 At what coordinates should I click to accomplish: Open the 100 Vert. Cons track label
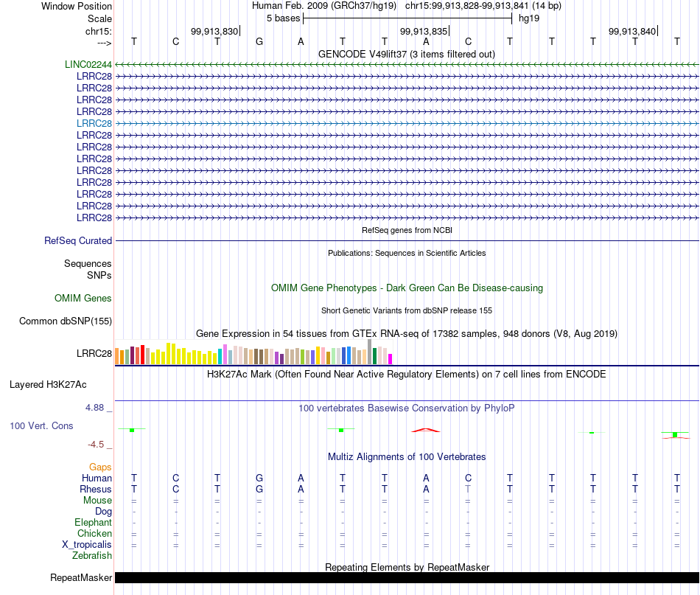pos(41,425)
